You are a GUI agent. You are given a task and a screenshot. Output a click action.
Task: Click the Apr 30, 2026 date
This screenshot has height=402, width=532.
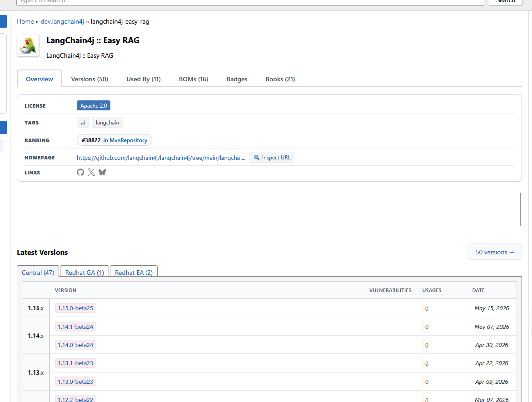(492, 345)
